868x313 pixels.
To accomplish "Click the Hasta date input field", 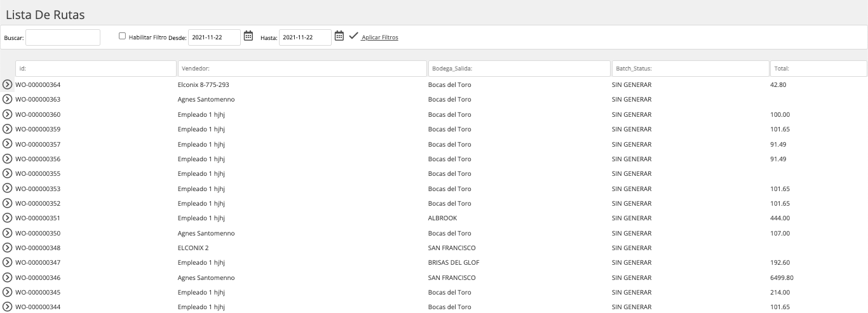I will 305,37.
